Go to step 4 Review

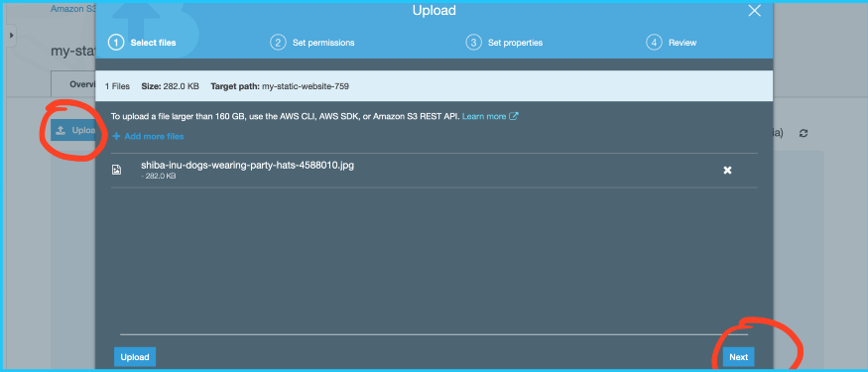point(672,43)
